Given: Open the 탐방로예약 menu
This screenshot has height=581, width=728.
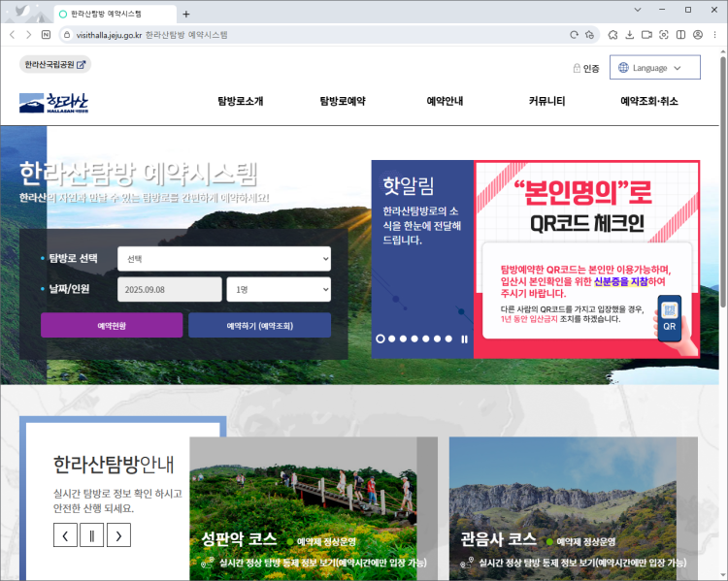Looking at the screenshot, I should pos(343,101).
